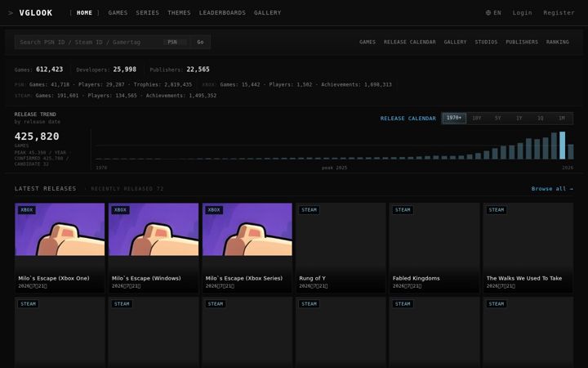This screenshot has width=588, height=368.
Task: Open Milo's Escape (Windows) thumbnail
Action: [x=154, y=230]
